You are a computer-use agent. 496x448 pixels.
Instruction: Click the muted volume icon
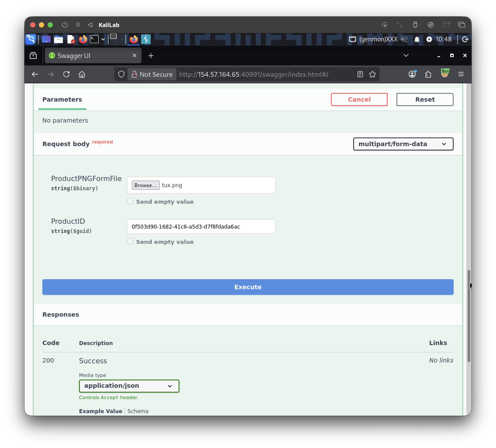click(404, 39)
